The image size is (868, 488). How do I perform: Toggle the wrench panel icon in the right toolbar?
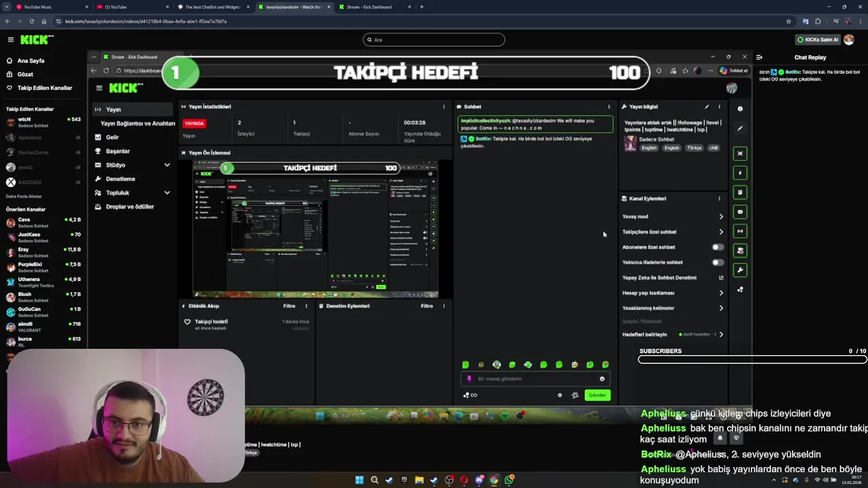[740, 270]
